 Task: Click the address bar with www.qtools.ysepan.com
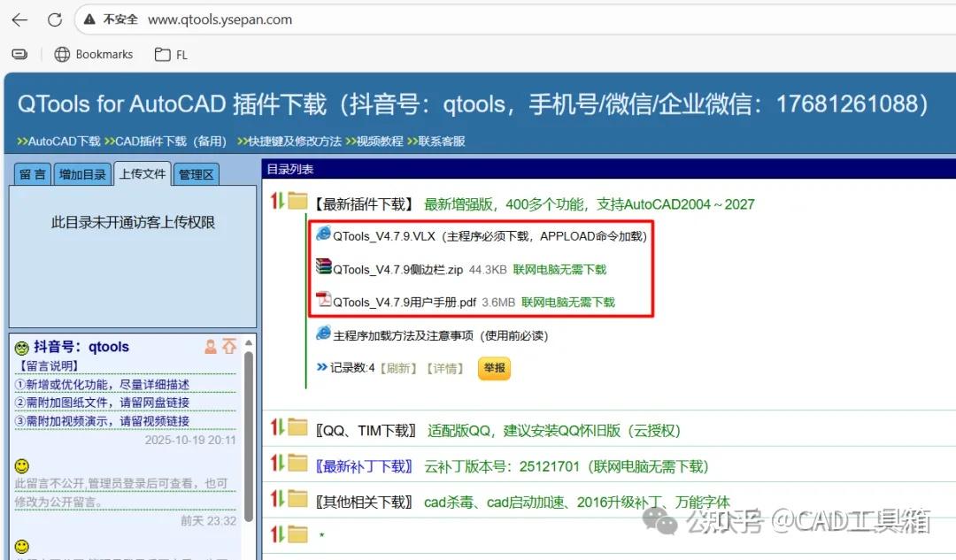coord(220,19)
